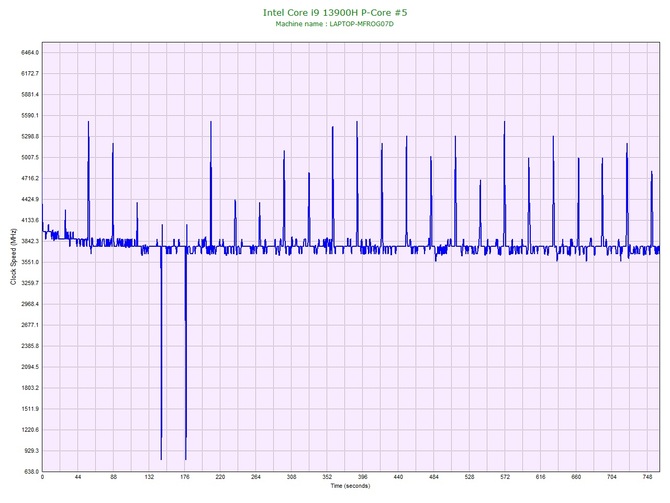Click the 3551.0 y-axis value
670x503 pixels.
click(30, 262)
